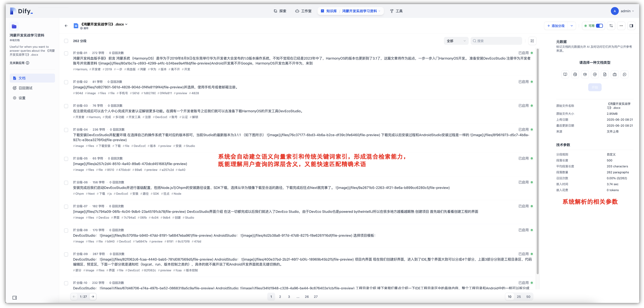Open the 工作室 tab in the top navigation
Screen dimensions: 644x308
coord(303,11)
